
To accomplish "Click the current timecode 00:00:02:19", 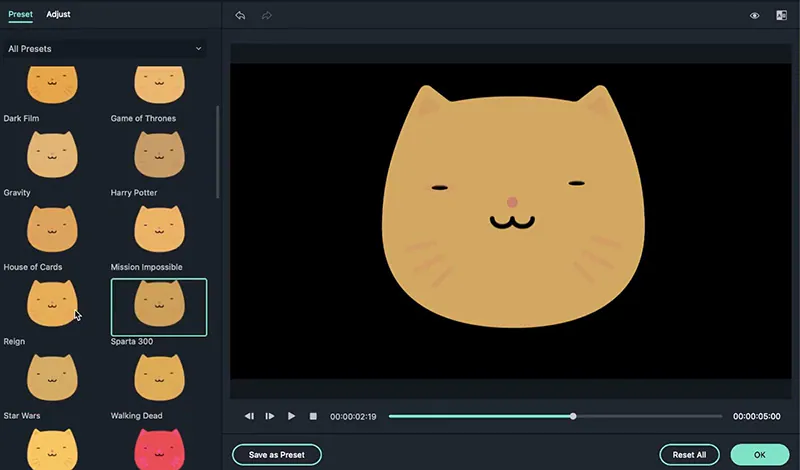I will 353,417.
